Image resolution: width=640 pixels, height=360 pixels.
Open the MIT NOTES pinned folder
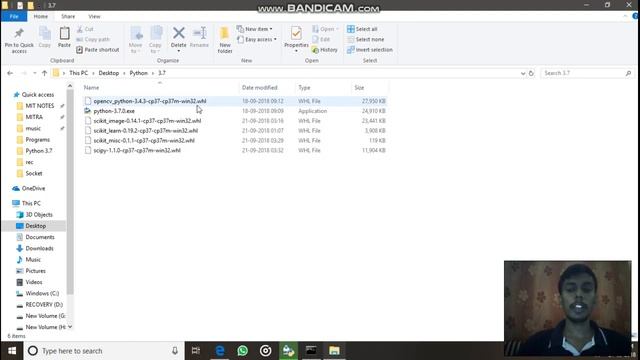pyautogui.click(x=40, y=106)
